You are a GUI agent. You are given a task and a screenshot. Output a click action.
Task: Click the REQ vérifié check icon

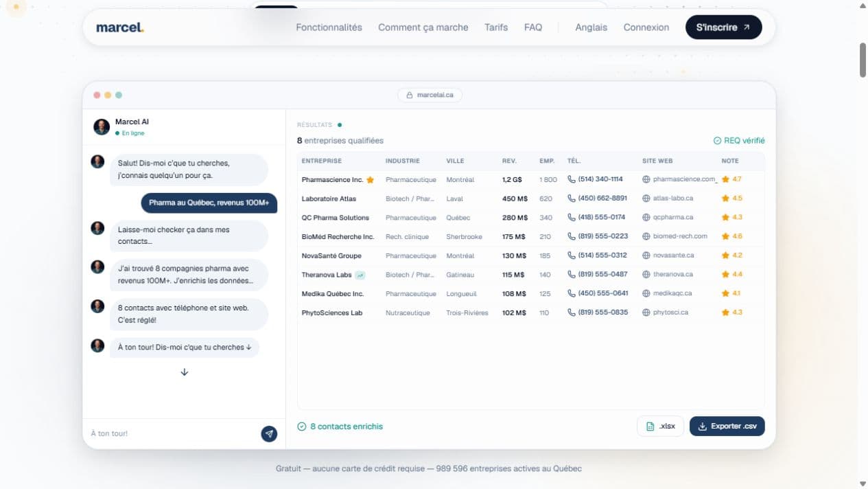(x=717, y=141)
